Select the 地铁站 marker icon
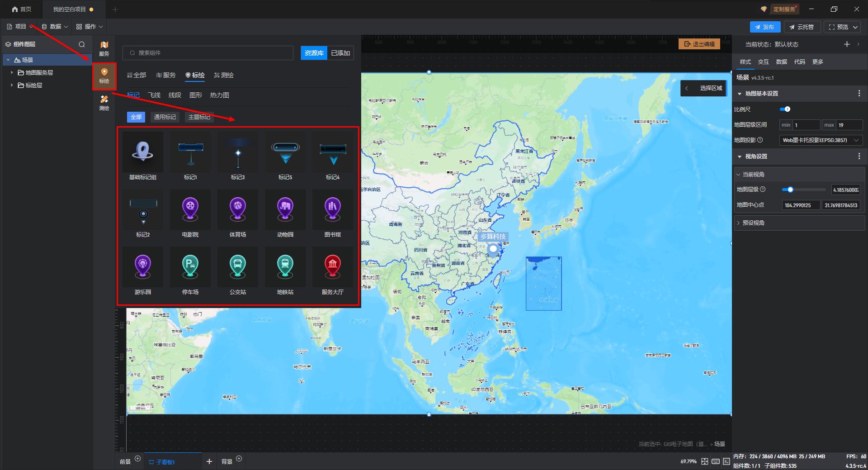 pos(285,267)
